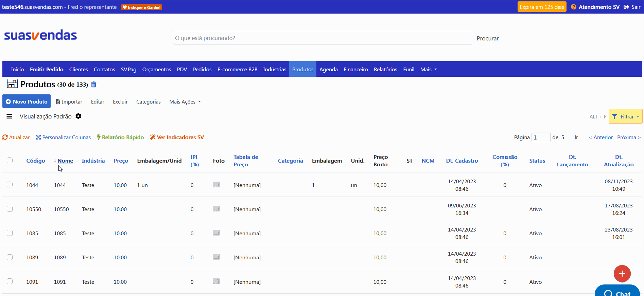This screenshot has width=644, height=296.
Task: Click the suasvendas logo
Action: pyautogui.click(x=40, y=35)
